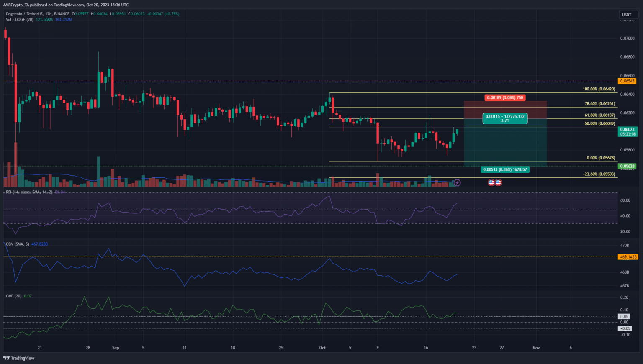Click the orange 0.06545 price level tag

627,81
